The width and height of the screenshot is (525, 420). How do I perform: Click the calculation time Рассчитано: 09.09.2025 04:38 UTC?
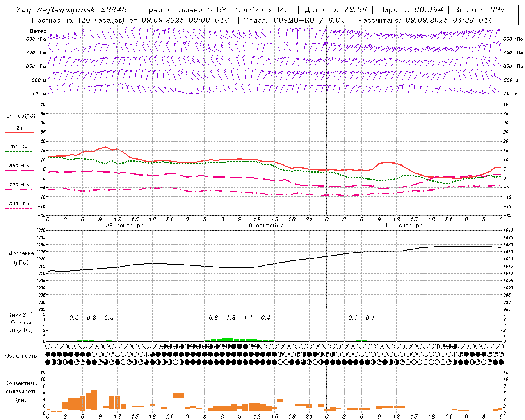[426, 20]
